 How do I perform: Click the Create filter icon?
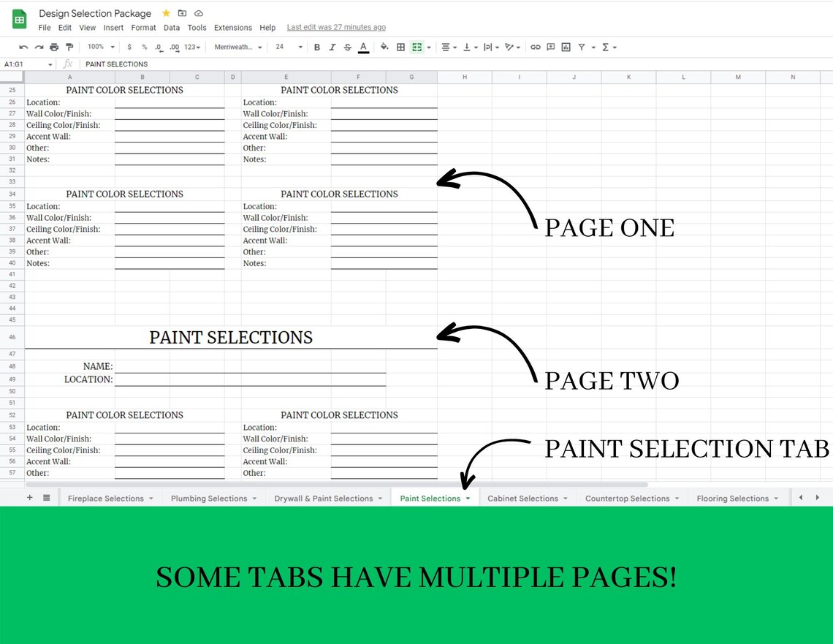tap(582, 47)
